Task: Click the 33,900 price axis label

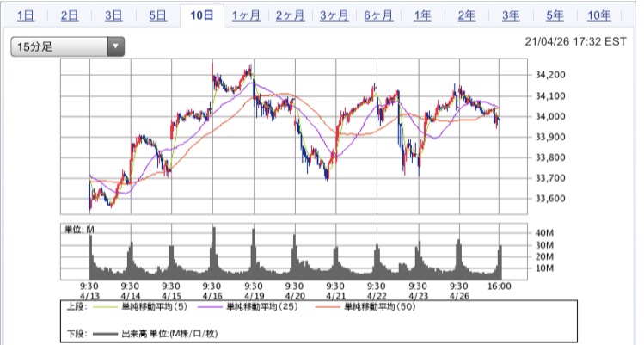Action: 550,137
